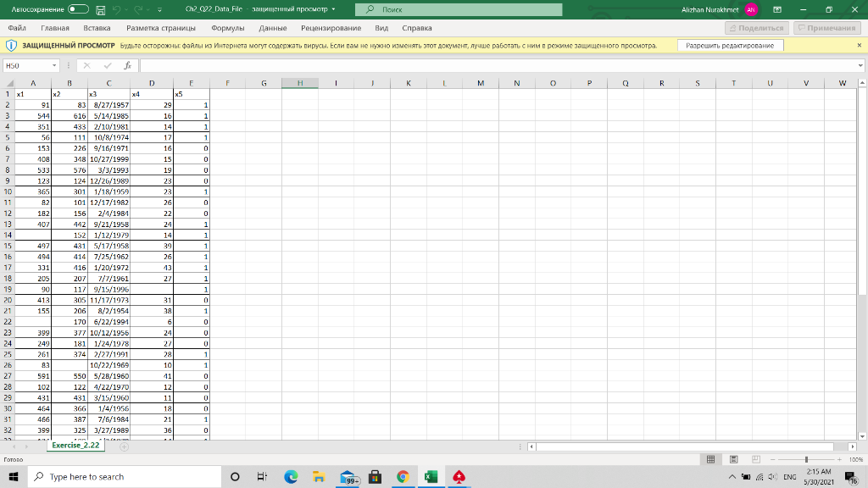Click Zoom In plus in status bar
This screenshot has height=488, width=868.
[839, 459]
